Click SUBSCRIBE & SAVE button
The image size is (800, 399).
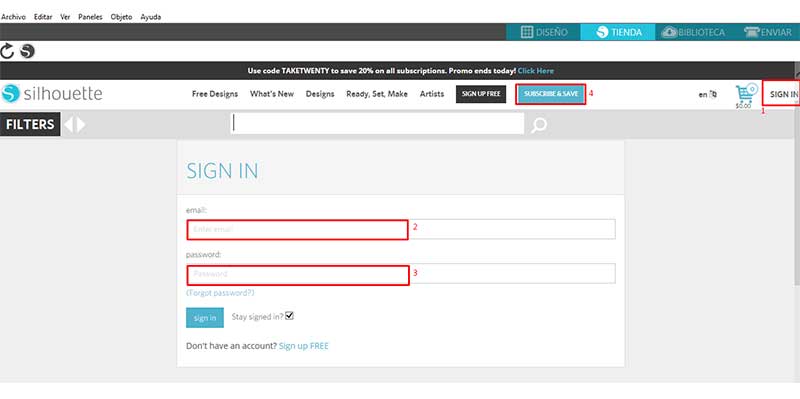(551, 94)
